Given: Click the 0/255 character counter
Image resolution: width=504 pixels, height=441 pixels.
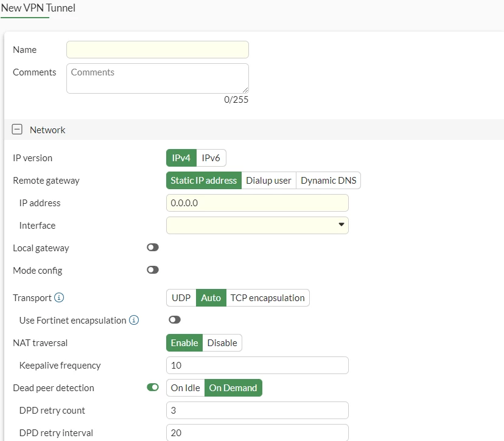Looking at the screenshot, I should coord(236,100).
